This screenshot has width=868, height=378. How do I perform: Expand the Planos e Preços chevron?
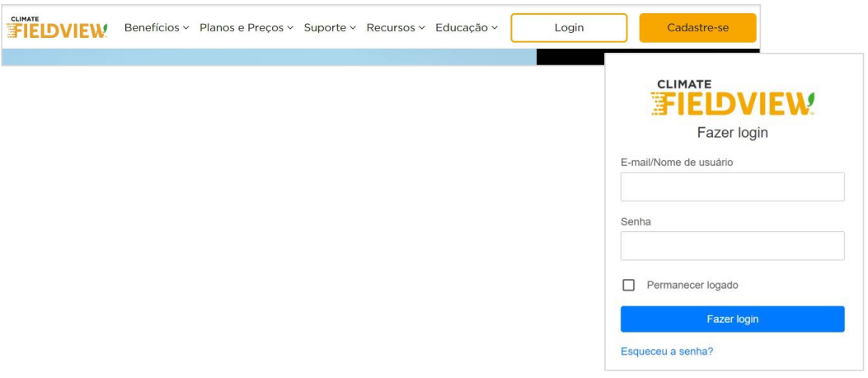click(x=290, y=28)
